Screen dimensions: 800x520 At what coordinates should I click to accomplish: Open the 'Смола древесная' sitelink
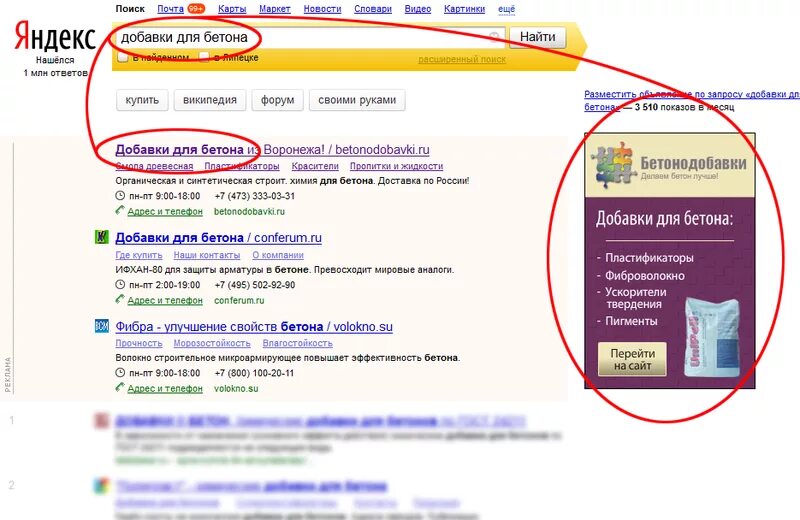coord(154,166)
